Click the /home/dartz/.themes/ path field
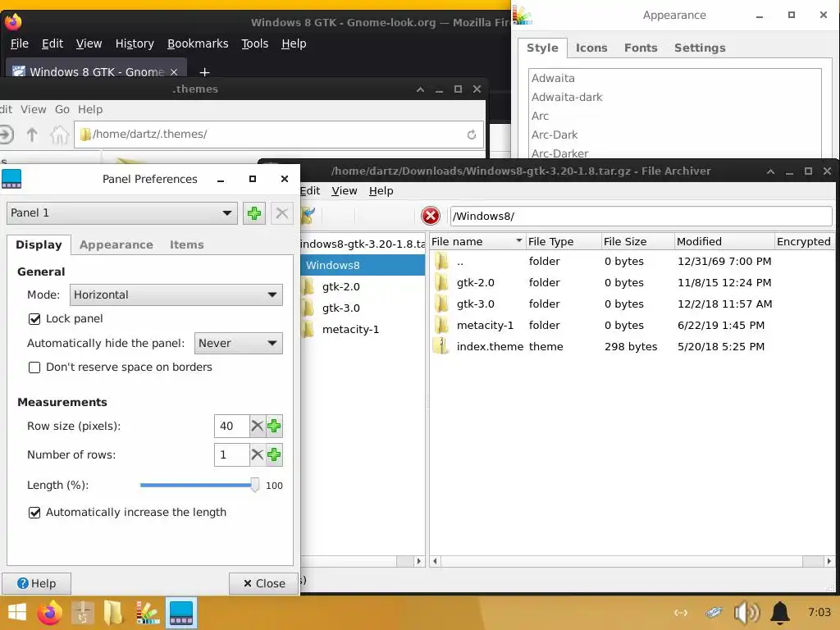This screenshot has height=630, width=840. click(279, 135)
